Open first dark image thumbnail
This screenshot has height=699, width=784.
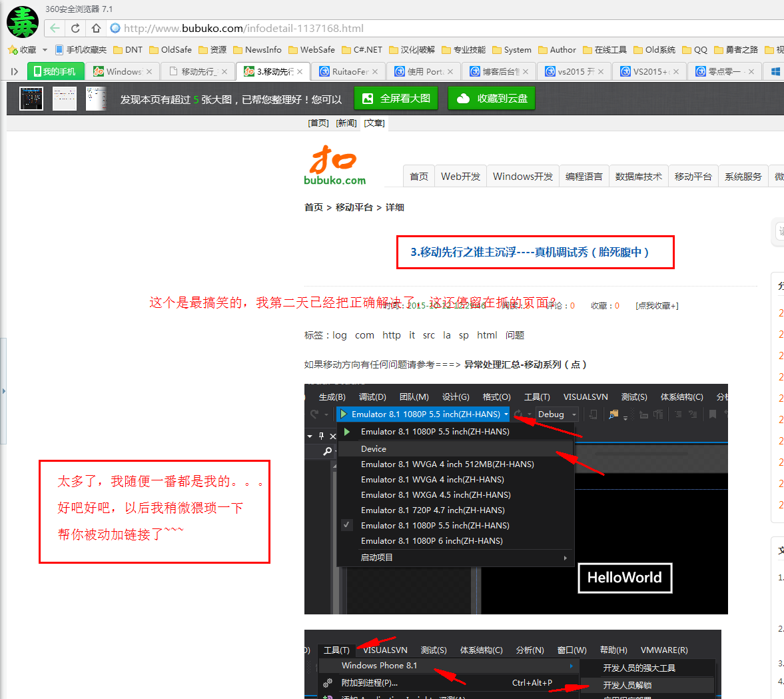[x=31, y=99]
